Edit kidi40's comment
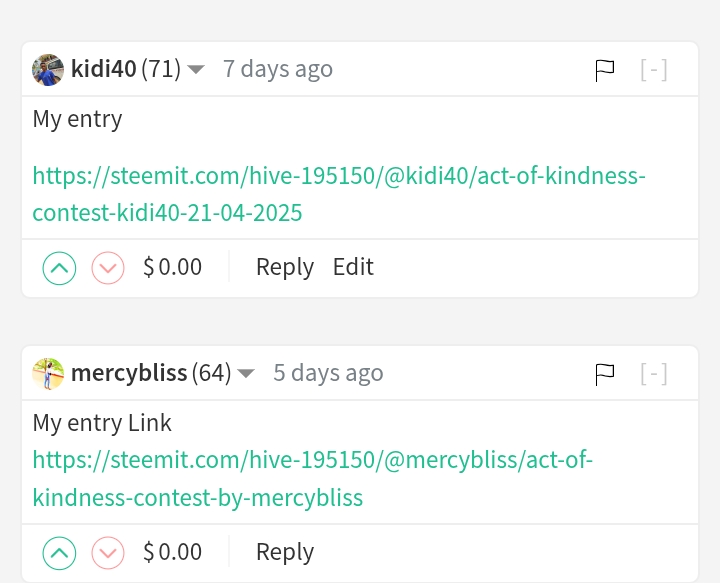The width and height of the screenshot is (720, 583). click(x=353, y=267)
